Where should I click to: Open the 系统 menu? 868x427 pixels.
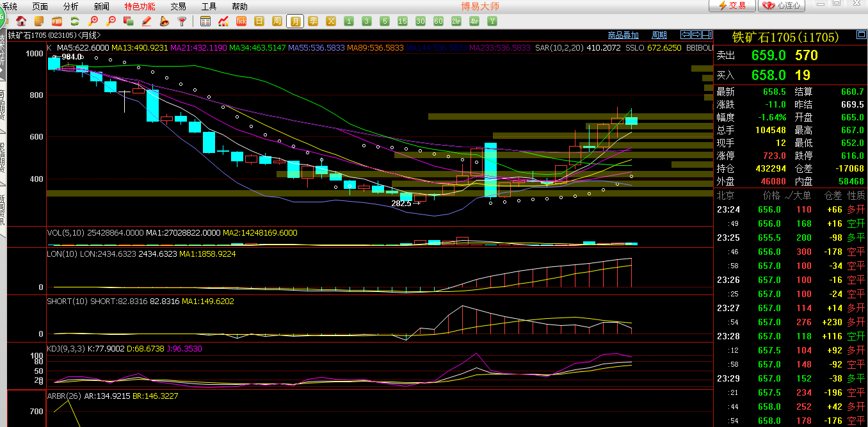[x=8, y=6]
